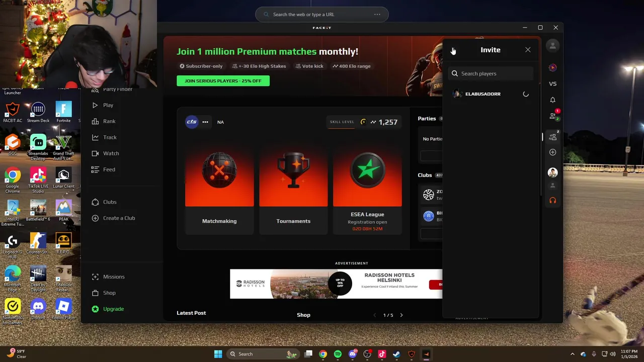
Task: Open profile avatar at top of right rail
Action: 552,46
